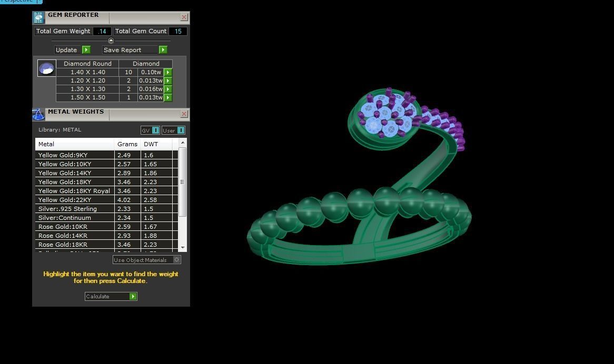Viewport: 614px width, 364px height.
Task: Close the Gem Reporter panel
Action: coord(184,17)
